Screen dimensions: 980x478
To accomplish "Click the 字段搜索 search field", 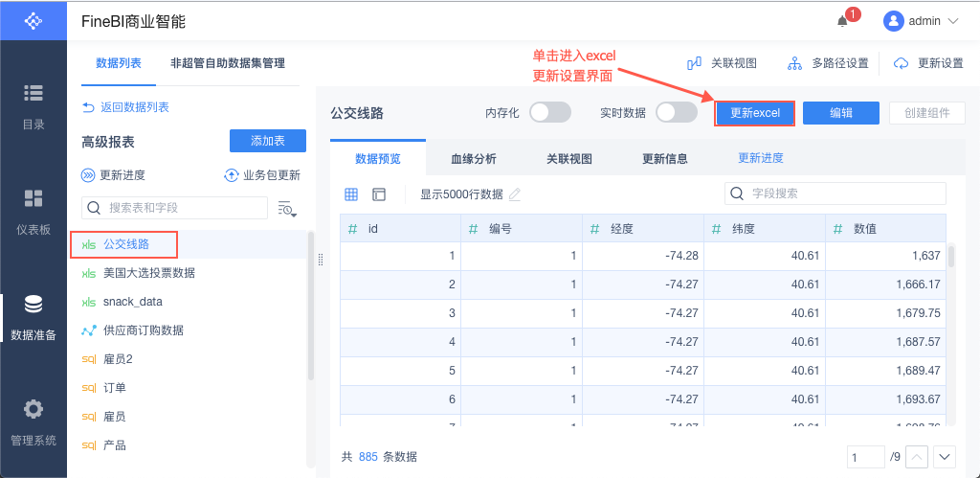I will pos(835,193).
